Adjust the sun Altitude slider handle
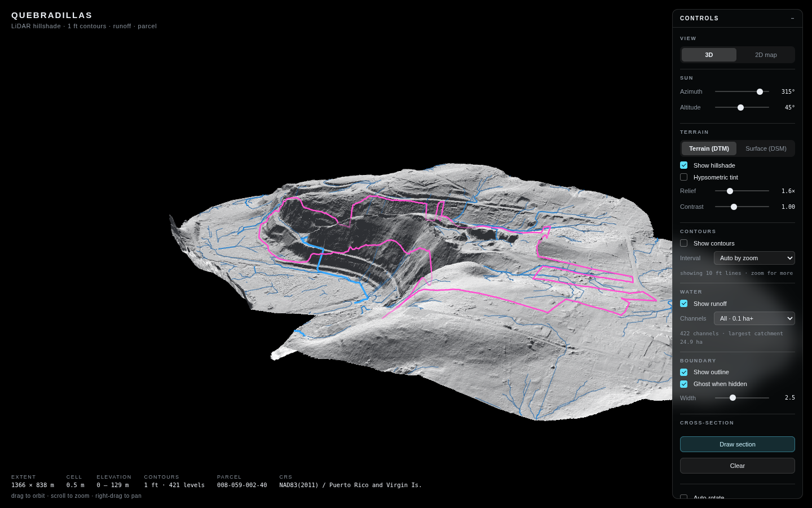Screen dimensions: 812x508 (741, 107)
